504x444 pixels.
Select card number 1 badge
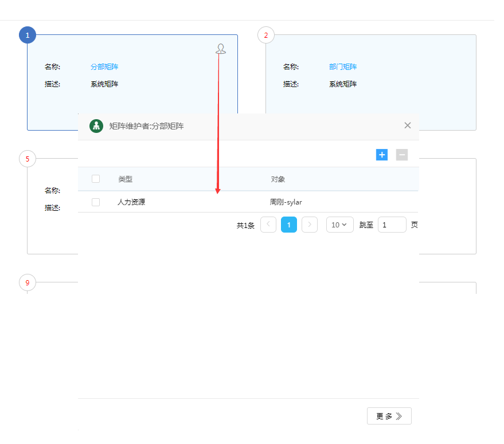pos(28,36)
